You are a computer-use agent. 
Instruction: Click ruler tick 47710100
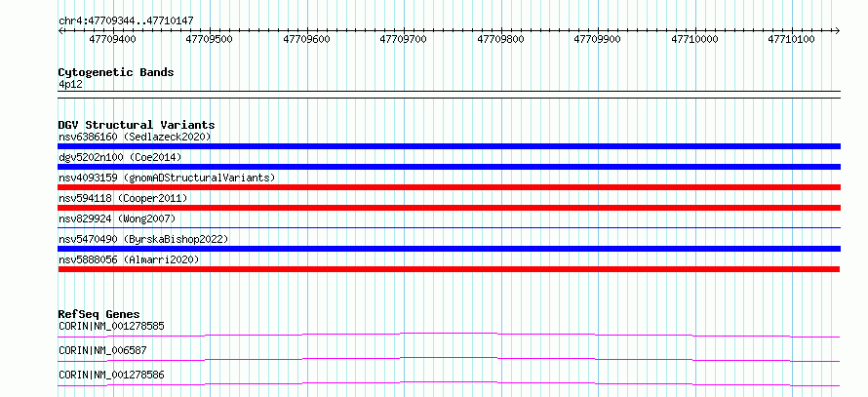click(792, 39)
